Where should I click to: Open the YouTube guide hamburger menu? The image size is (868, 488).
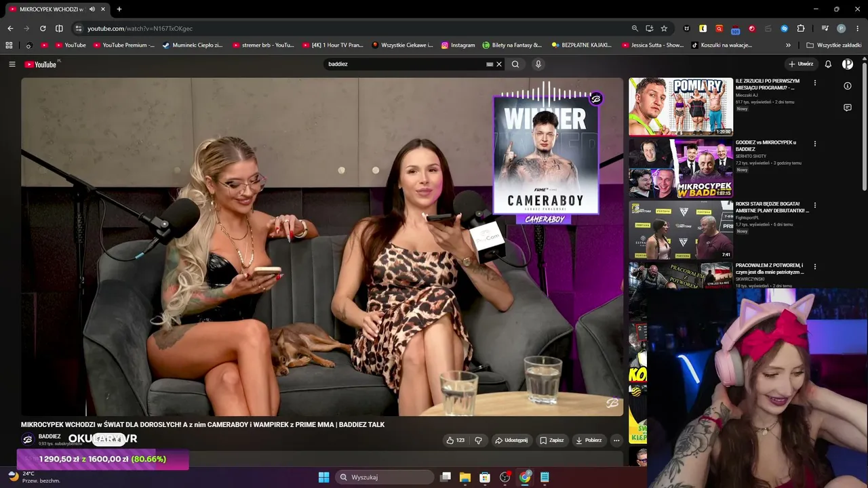12,64
